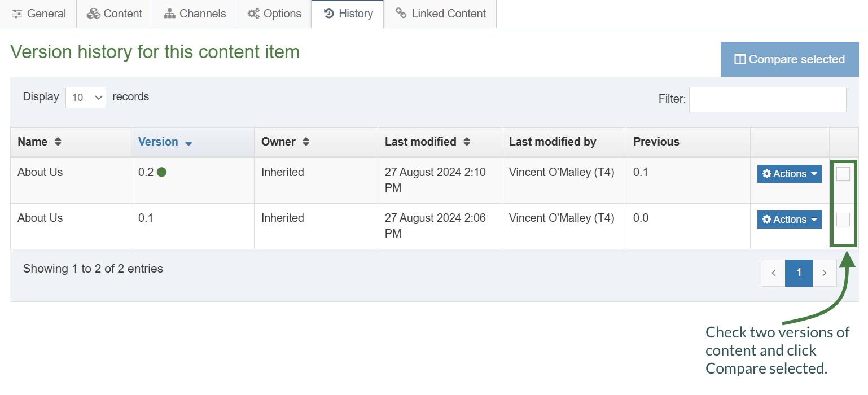Click the Version column sort arrow
This screenshot has width=868, height=395.
pos(188,143)
